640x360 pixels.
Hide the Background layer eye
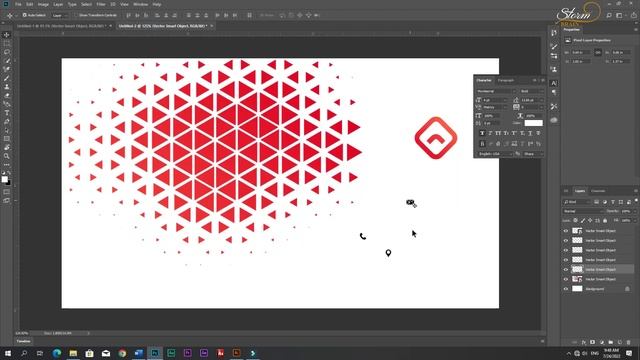[x=566, y=289]
